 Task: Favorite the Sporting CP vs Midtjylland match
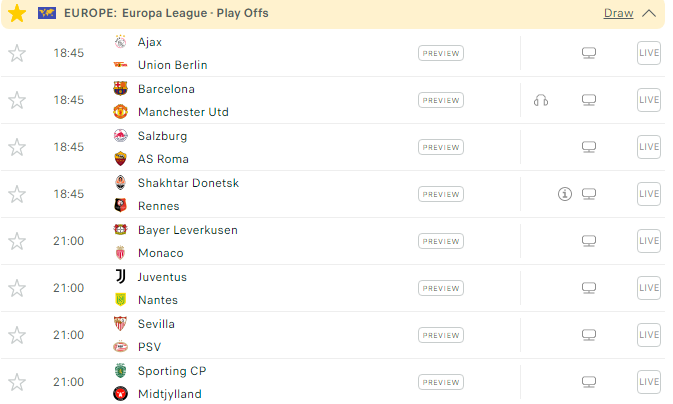click(x=17, y=382)
